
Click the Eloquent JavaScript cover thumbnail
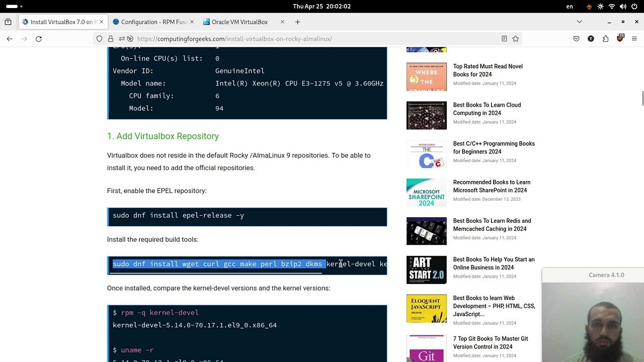pos(426,309)
